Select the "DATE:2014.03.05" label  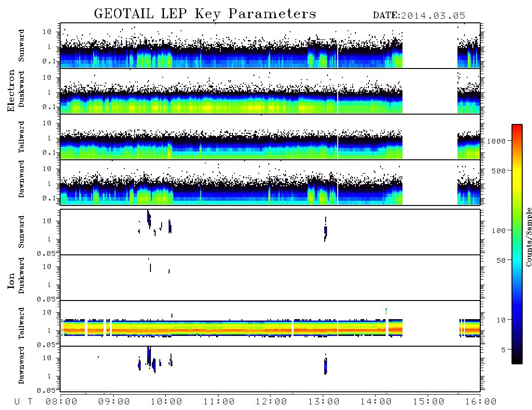(x=419, y=16)
